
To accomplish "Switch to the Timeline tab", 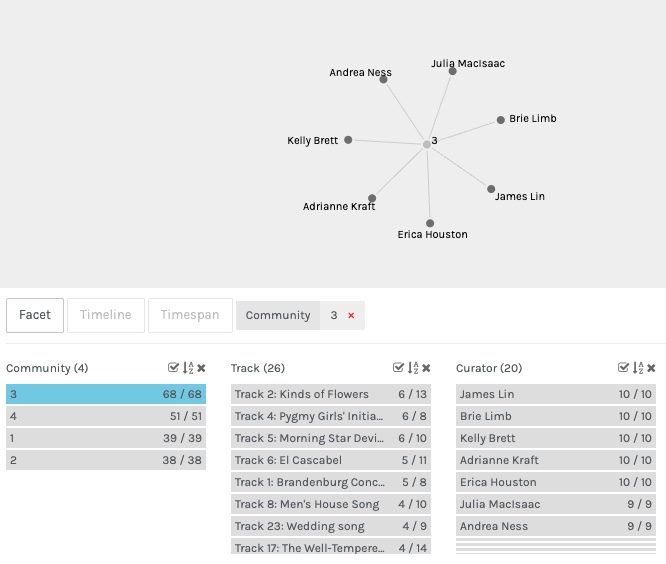I will tap(106, 315).
